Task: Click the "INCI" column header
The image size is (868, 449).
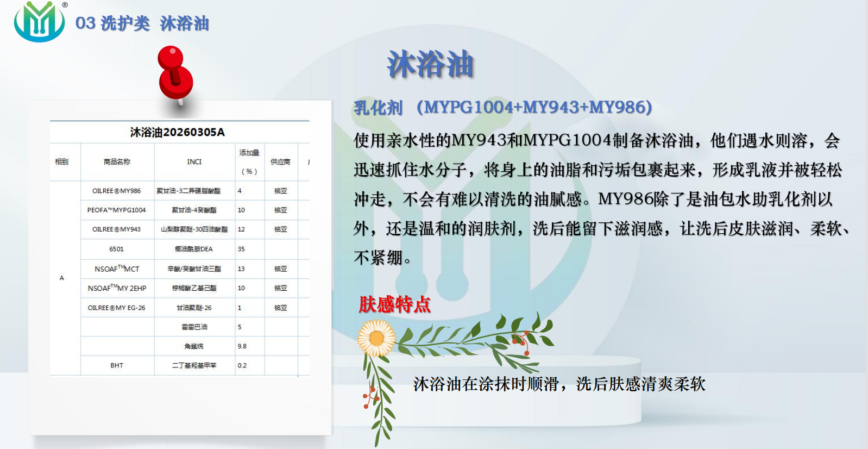Action: [194, 162]
